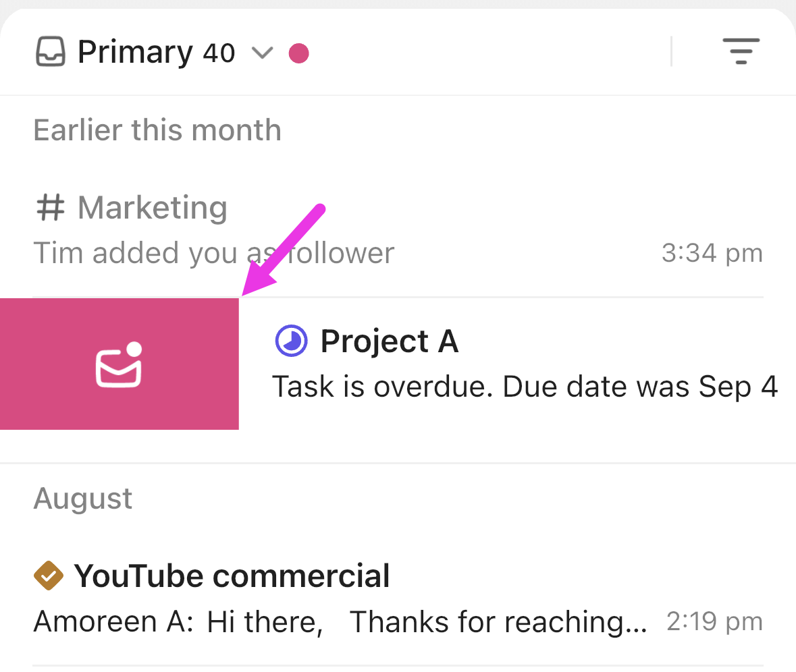Click the 'Task is overdue' message text

tap(525, 387)
